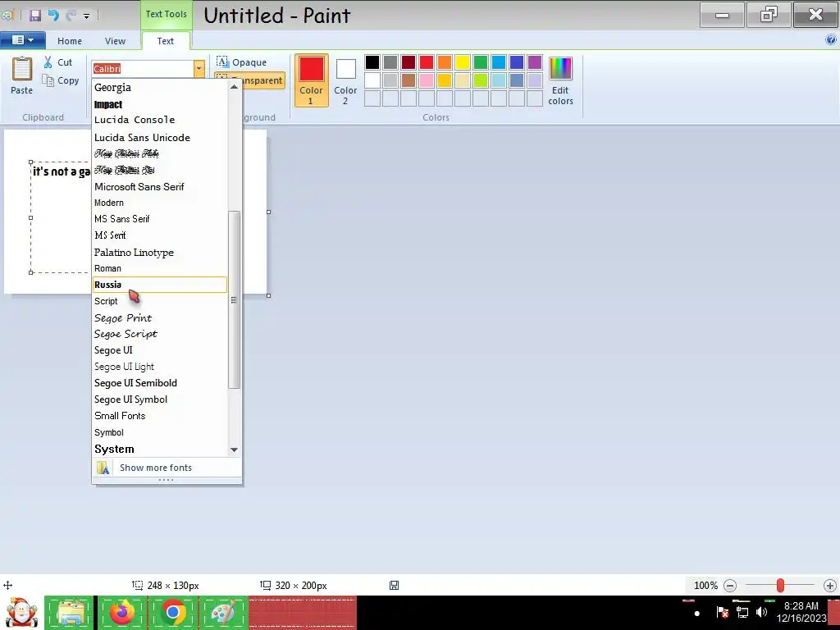Choose the System font
Image resolution: width=840 pixels, height=630 pixels.
(x=160, y=449)
